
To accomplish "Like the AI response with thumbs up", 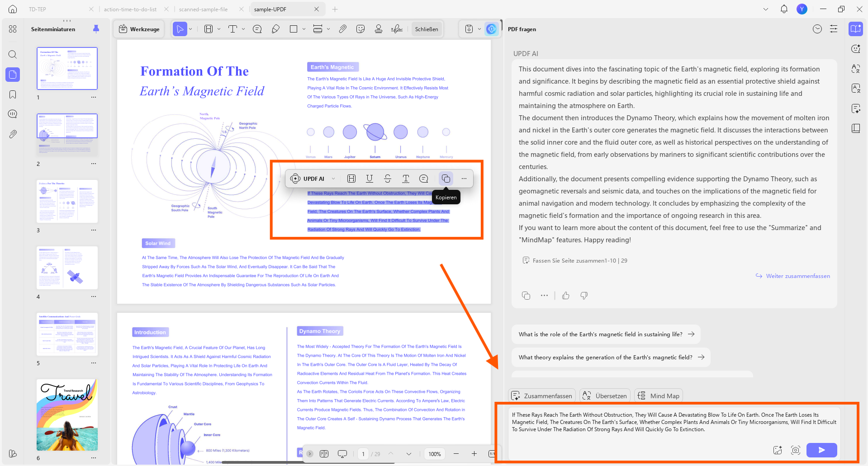I will [566, 296].
